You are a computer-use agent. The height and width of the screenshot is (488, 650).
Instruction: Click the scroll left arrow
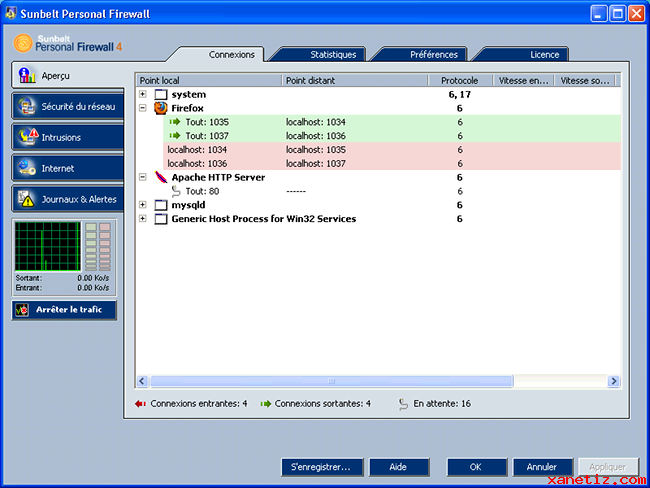tap(142, 381)
